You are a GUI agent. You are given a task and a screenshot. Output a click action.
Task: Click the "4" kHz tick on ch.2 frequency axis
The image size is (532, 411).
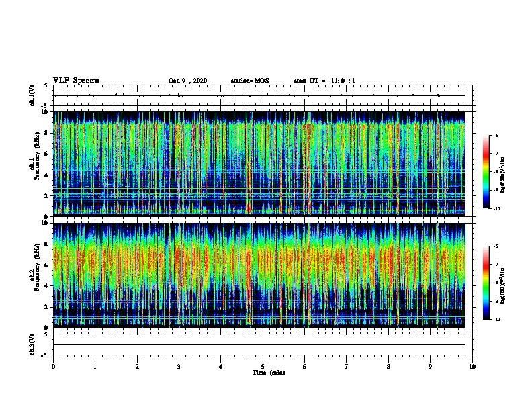47,286
